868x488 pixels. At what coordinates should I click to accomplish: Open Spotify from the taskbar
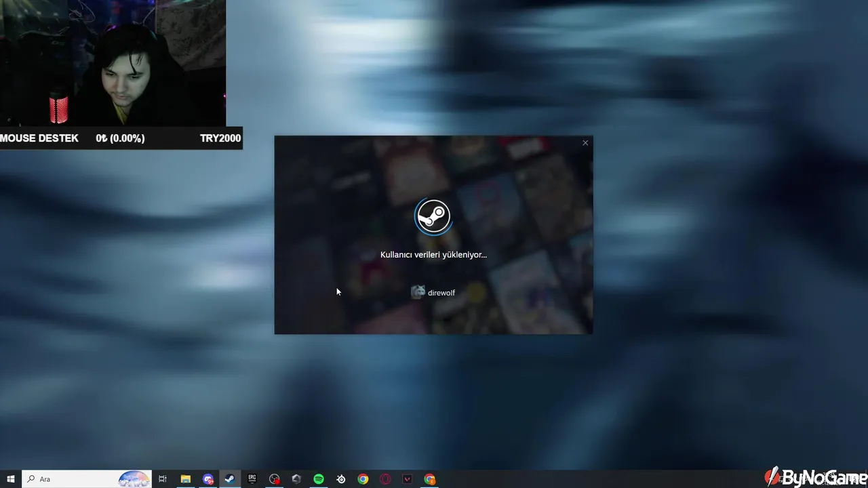tap(319, 479)
